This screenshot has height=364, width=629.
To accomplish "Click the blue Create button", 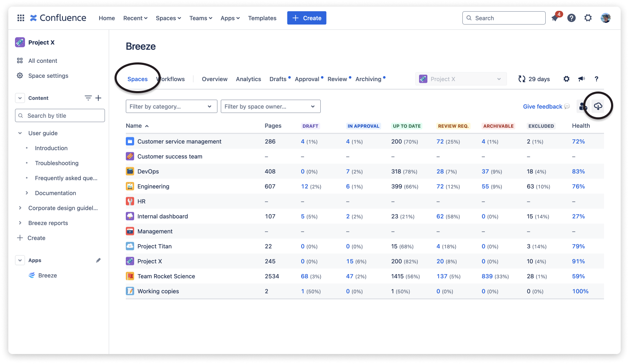I will 307,18.
